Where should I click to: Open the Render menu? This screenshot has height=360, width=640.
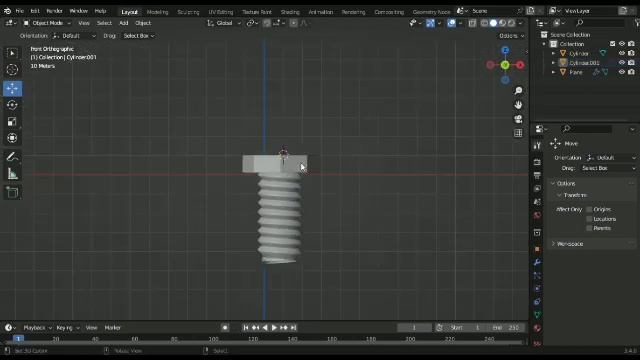pyautogui.click(x=54, y=11)
